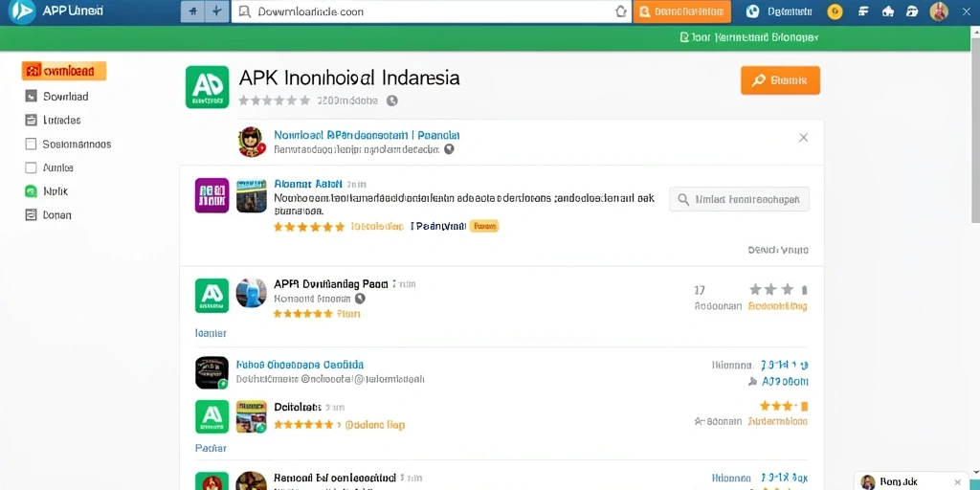980x490 pixels.
Task: Click the home icon in the top bar
Action: (x=887, y=11)
